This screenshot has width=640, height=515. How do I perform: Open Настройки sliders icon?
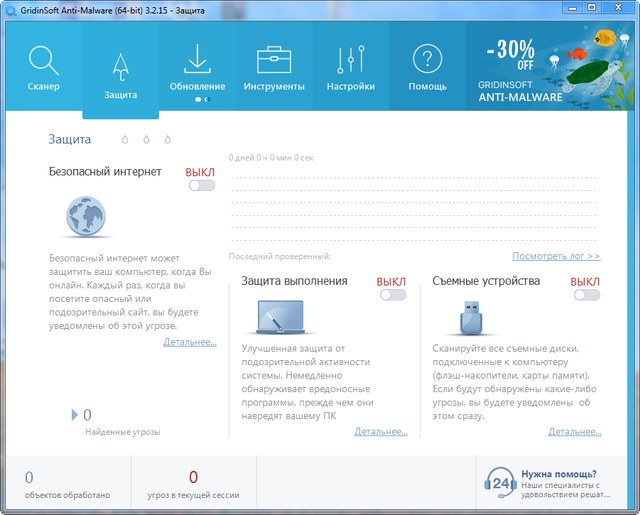[351, 60]
